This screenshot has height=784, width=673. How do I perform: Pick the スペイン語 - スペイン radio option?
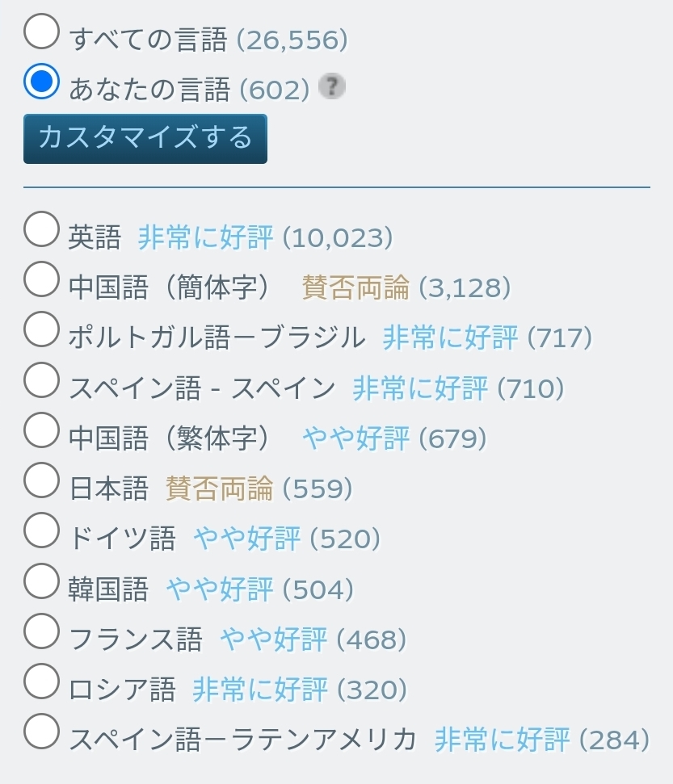(41, 380)
